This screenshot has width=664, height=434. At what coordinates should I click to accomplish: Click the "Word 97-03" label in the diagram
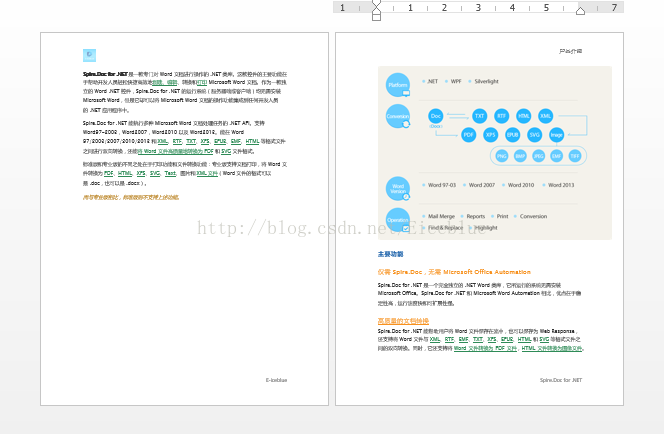pos(442,185)
